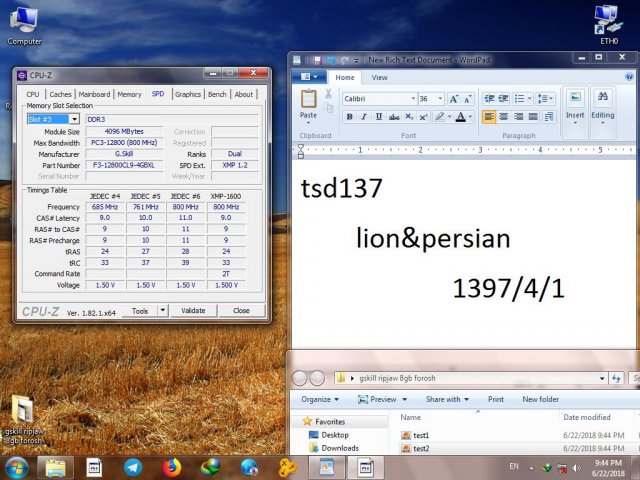Open the Insert group dropdown in WordPad

[575, 108]
